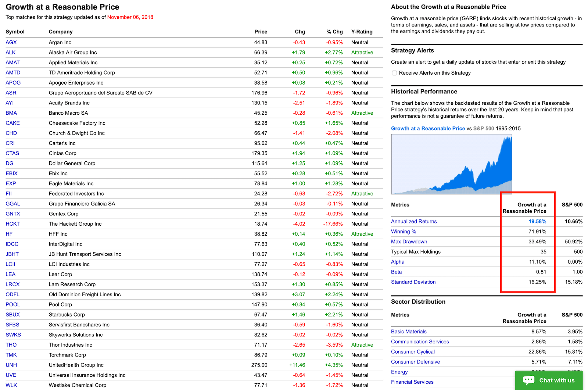Select the Consumer Cyclical sector link
The height and width of the screenshot is (390, 588).
(413, 352)
